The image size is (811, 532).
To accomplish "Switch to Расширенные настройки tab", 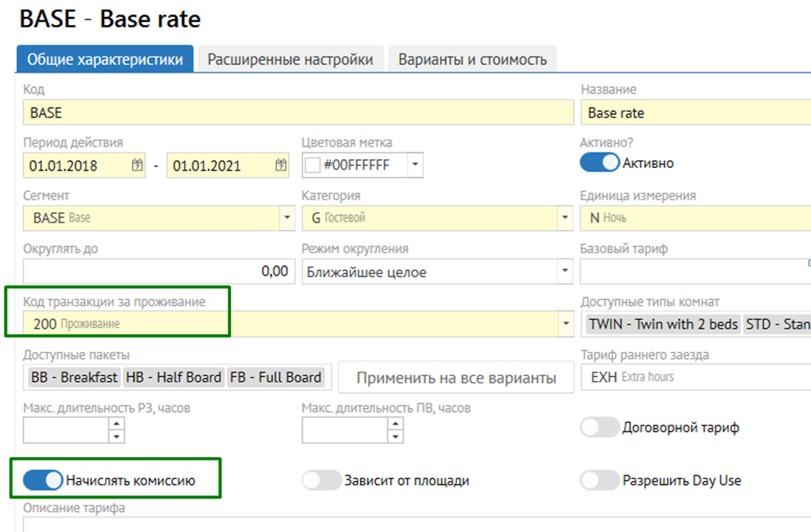I will [x=290, y=60].
